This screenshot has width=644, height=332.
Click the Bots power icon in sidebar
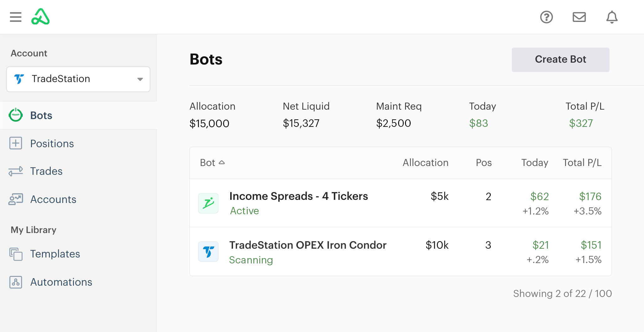pos(16,115)
